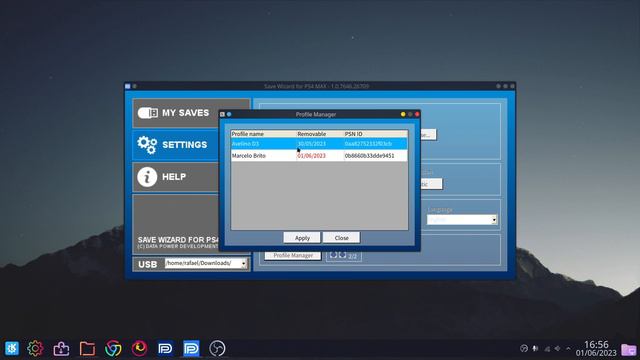Click the yellow minimize dot of Profile Manager
The image size is (640, 360).
(x=403, y=114)
